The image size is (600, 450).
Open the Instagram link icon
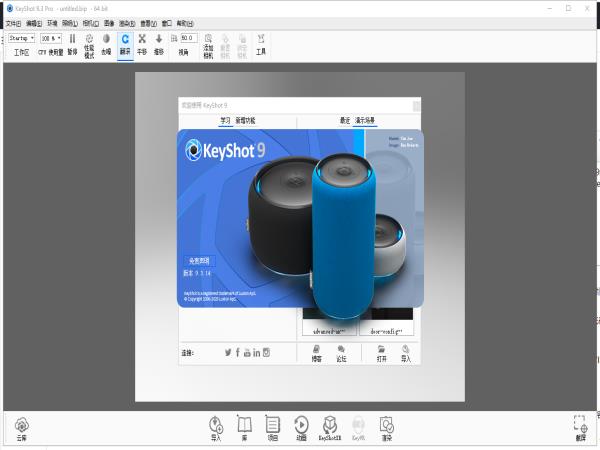[266, 352]
